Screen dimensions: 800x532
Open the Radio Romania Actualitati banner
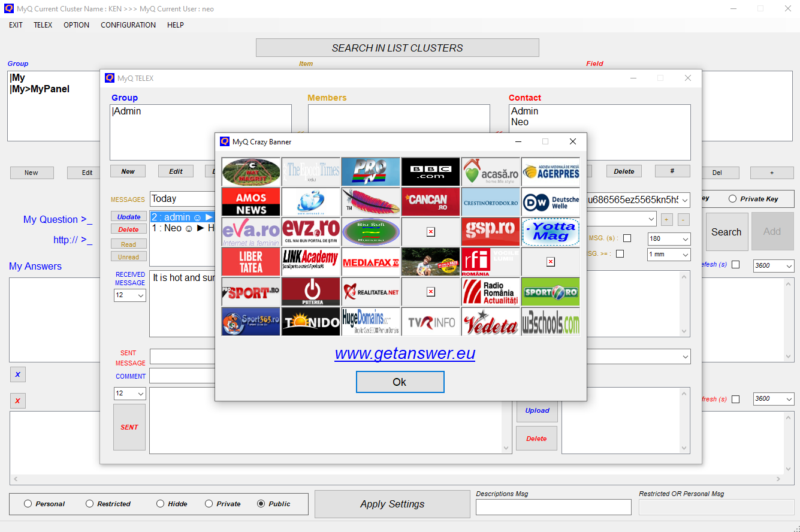click(491, 292)
